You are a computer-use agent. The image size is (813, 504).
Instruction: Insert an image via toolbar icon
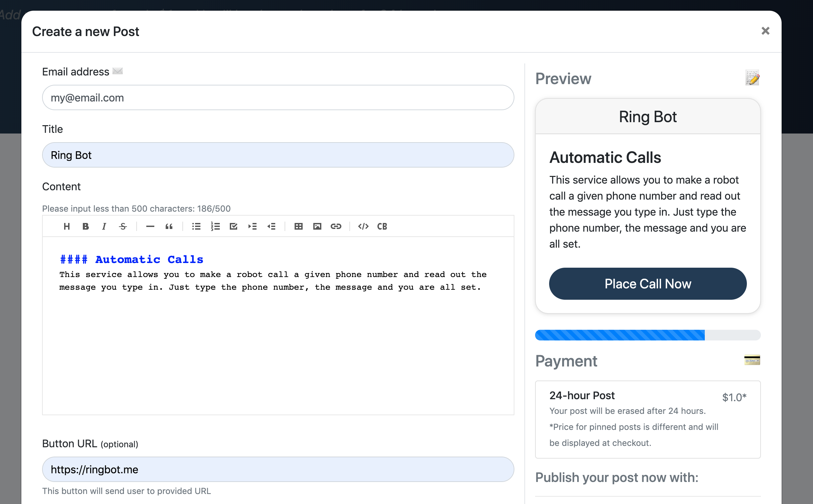317,226
